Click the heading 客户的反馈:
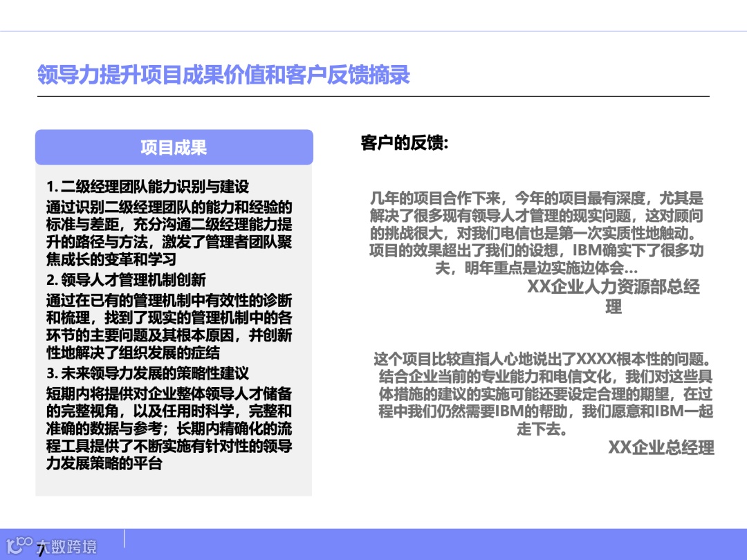 coord(405,143)
